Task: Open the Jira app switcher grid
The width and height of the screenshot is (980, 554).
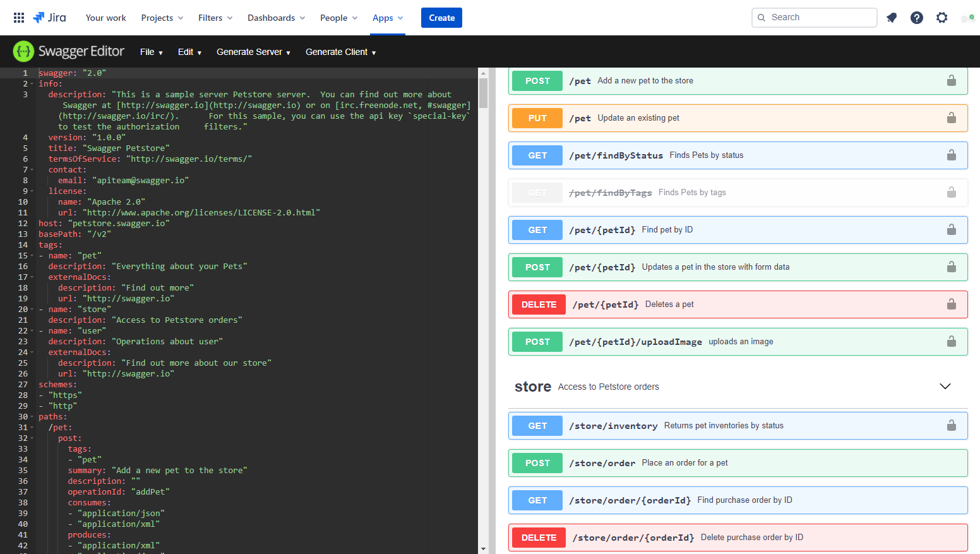Action: click(19, 18)
